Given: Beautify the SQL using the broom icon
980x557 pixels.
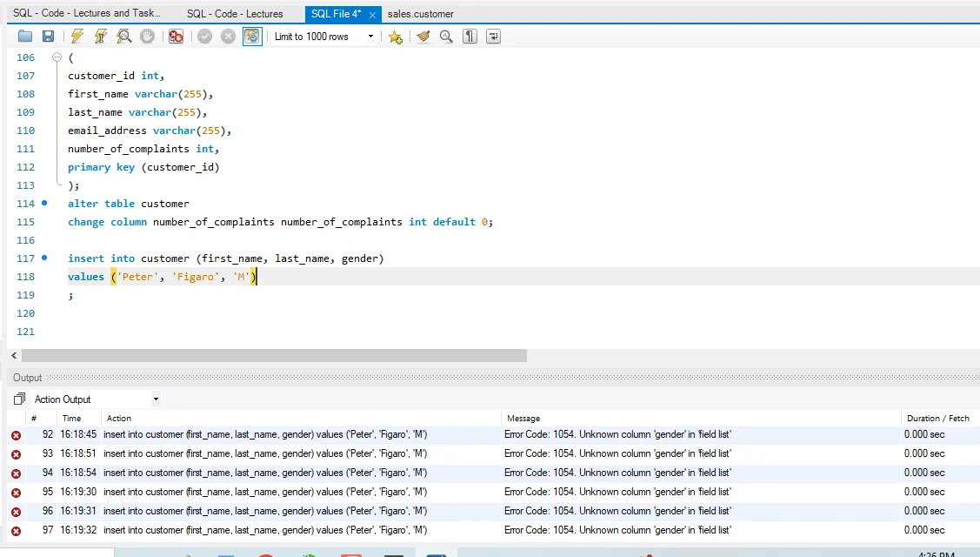Looking at the screenshot, I should (x=423, y=37).
